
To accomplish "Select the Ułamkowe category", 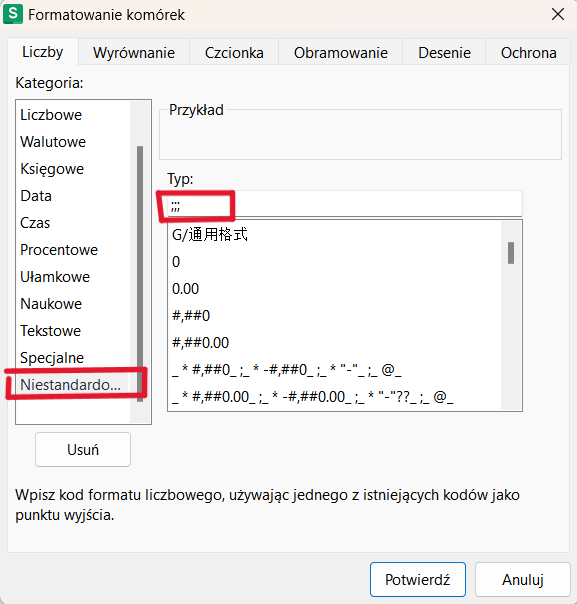I will click(73, 277).
